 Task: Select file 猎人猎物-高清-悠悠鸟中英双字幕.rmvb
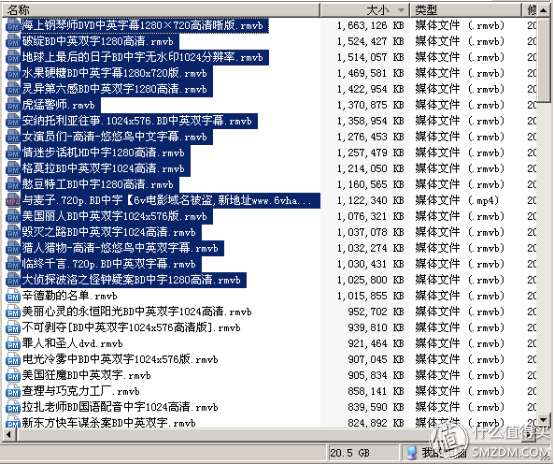tap(120, 248)
